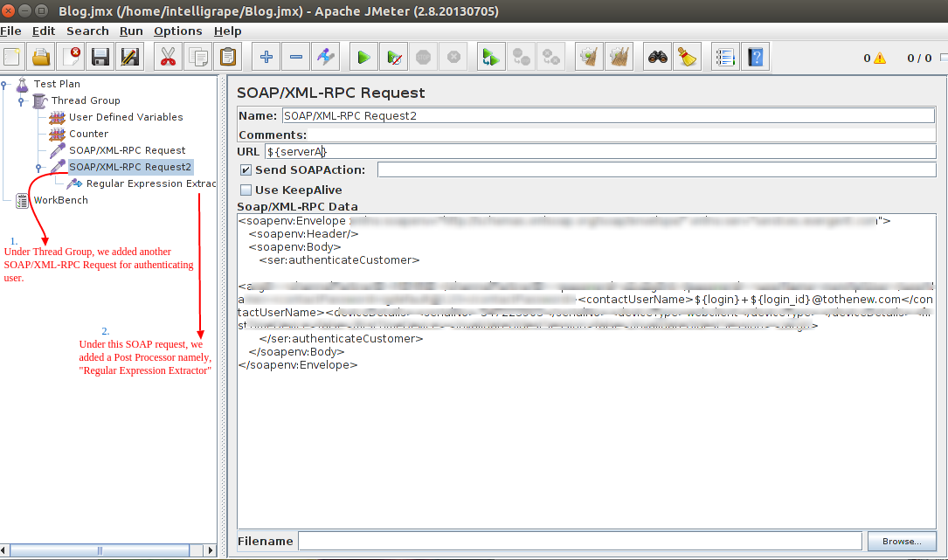Image resolution: width=948 pixels, height=560 pixels.
Task: Click the scrollbar right arrow
Action: 211,550
